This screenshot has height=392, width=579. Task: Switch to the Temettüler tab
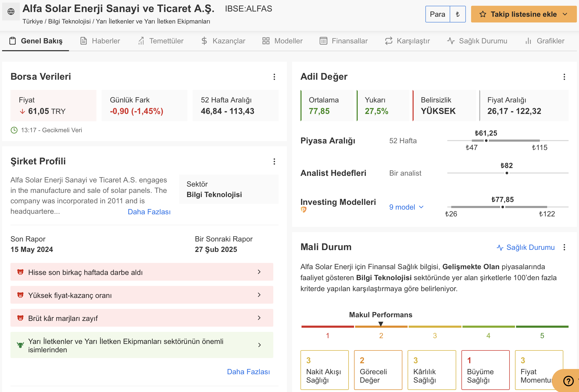(x=161, y=41)
